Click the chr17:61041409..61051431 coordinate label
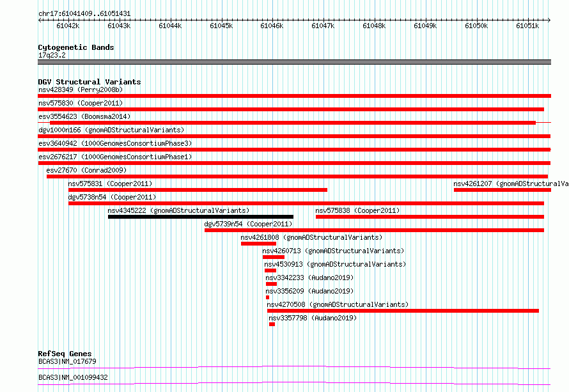Screen dimensions: 569x392 coord(84,13)
